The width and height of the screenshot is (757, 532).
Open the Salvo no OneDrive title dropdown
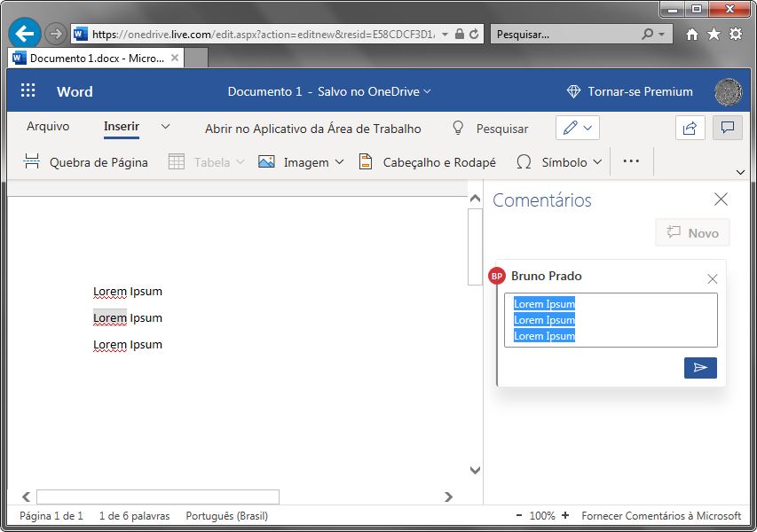click(427, 91)
